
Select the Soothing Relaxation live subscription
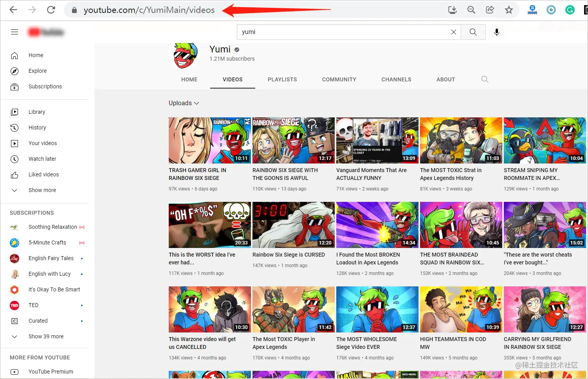[x=52, y=227]
